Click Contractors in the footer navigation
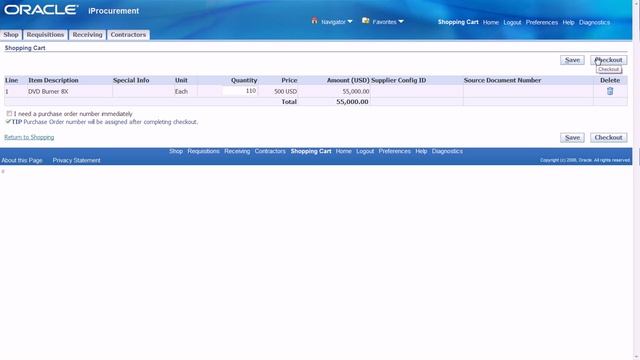The height and width of the screenshot is (360, 640). click(270, 151)
